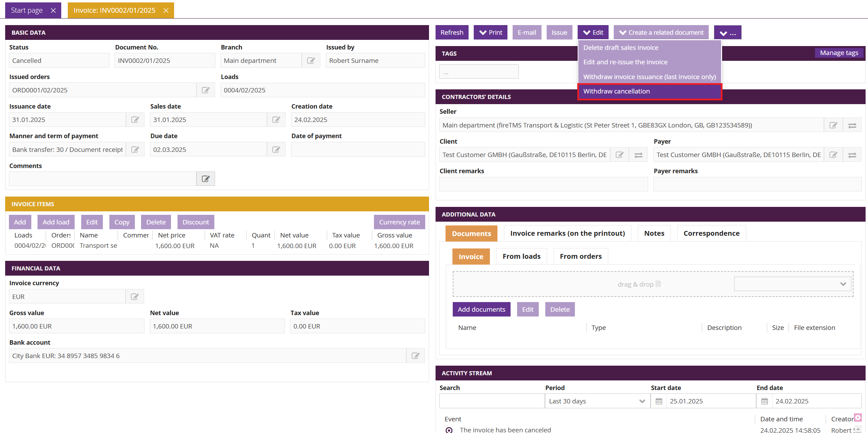Expand the Print dropdown button
868x433 pixels.
tap(490, 32)
